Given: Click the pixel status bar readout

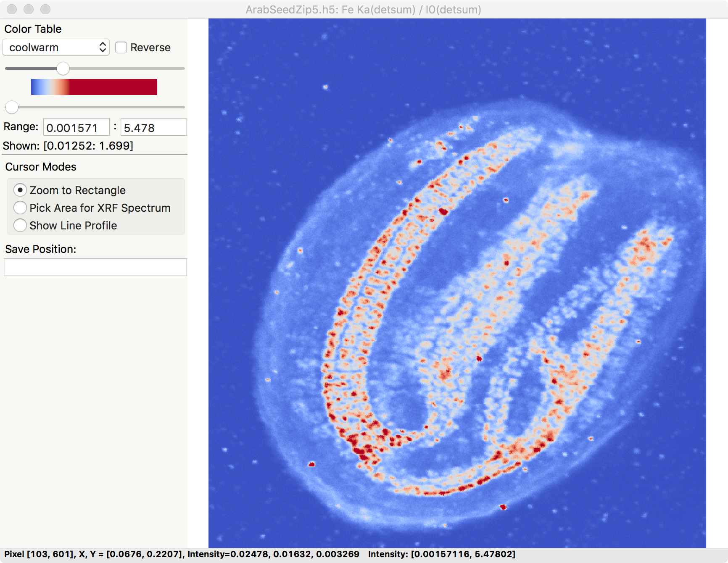Looking at the screenshot, I should pos(182,554).
